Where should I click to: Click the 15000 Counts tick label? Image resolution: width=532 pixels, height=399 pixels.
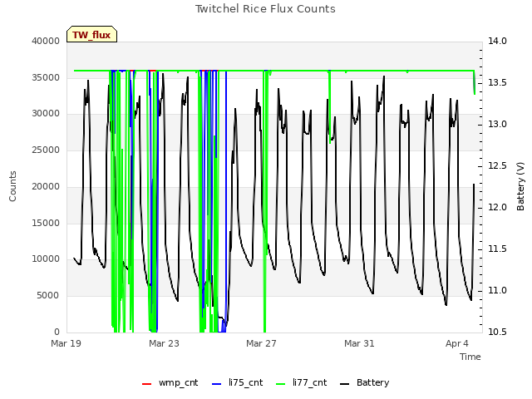46,223
